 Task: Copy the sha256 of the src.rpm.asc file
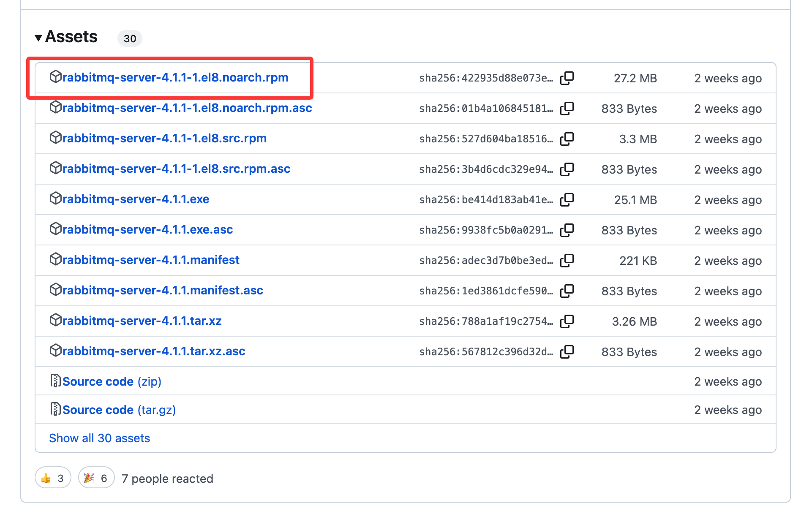pos(567,169)
